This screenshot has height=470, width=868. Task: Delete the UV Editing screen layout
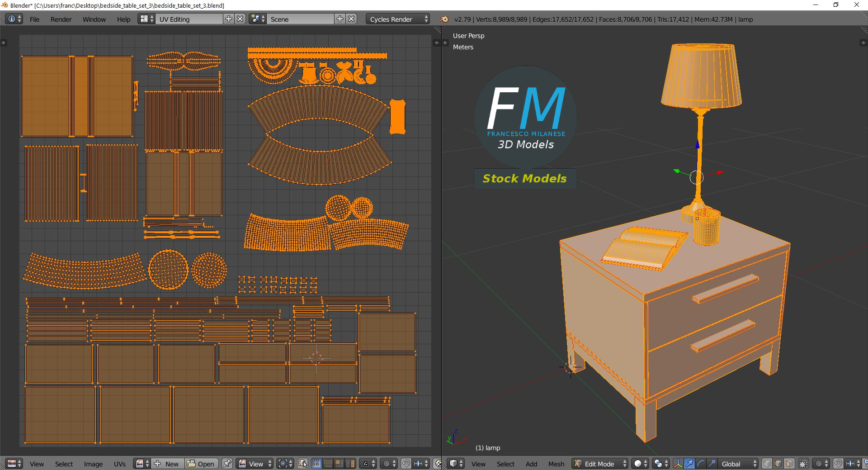pos(241,19)
